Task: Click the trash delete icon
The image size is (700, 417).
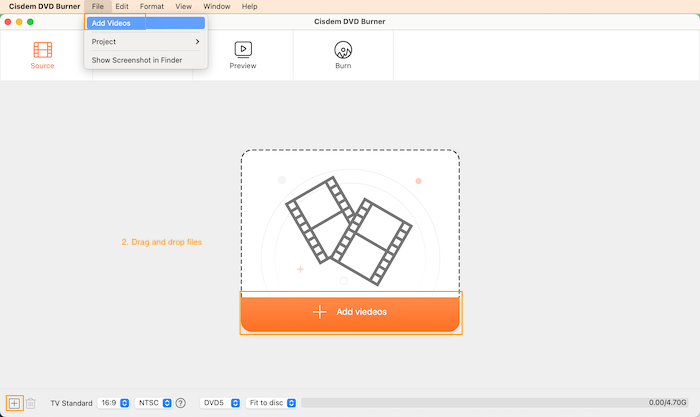Action: (30, 403)
